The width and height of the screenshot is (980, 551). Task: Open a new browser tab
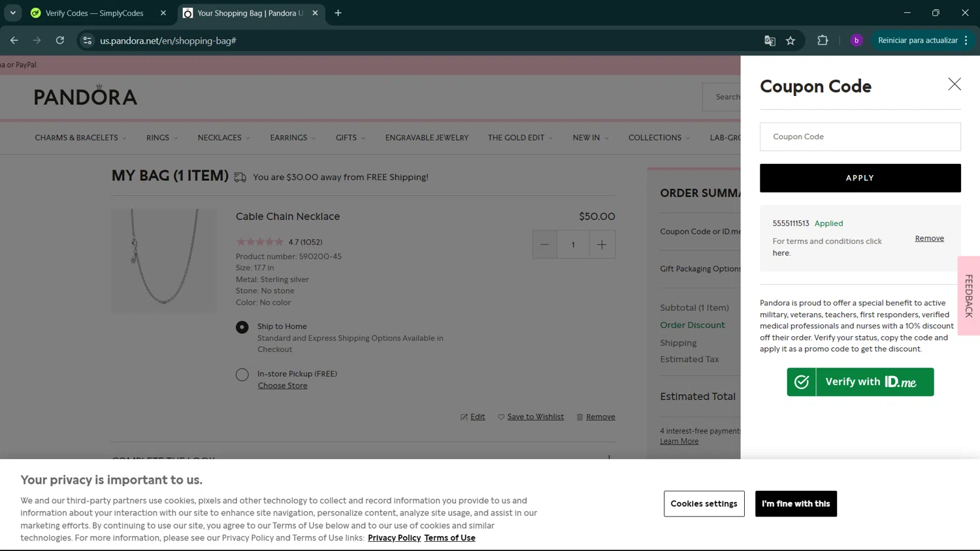point(338,13)
